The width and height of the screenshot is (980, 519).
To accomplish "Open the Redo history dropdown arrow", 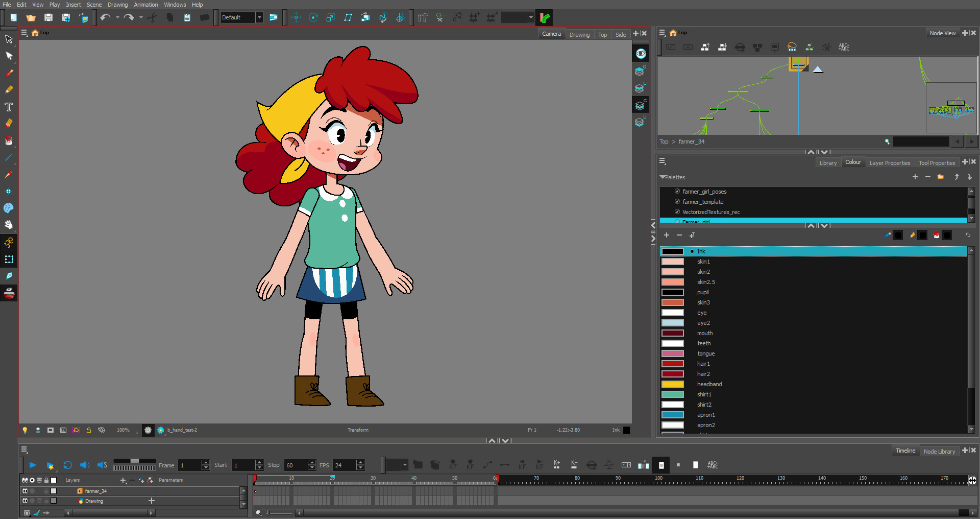I will pos(141,17).
